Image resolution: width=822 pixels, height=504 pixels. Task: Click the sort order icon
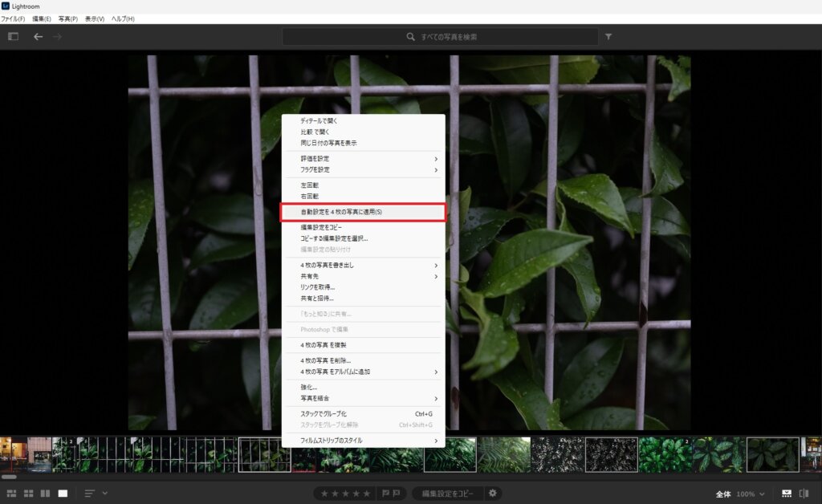pos(90,494)
